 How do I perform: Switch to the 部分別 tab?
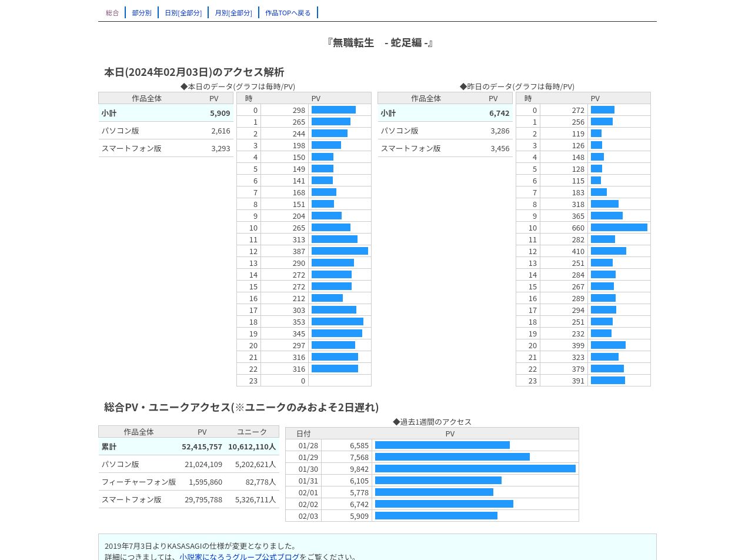click(x=142, y=12)
